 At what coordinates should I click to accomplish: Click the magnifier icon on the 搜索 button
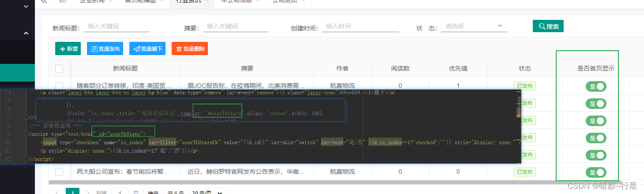[x=542, y=26]
